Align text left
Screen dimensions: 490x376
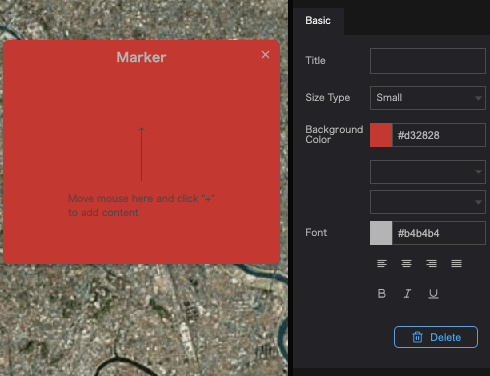pos(382,264)
